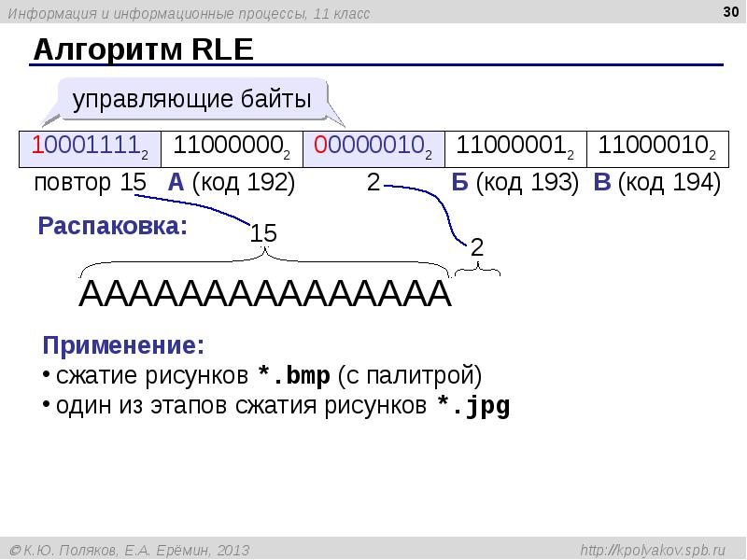The height and width of the screenshot is (560, 747).
Task: Click the 'А (код 192)' label
Action: click(232, 182)
